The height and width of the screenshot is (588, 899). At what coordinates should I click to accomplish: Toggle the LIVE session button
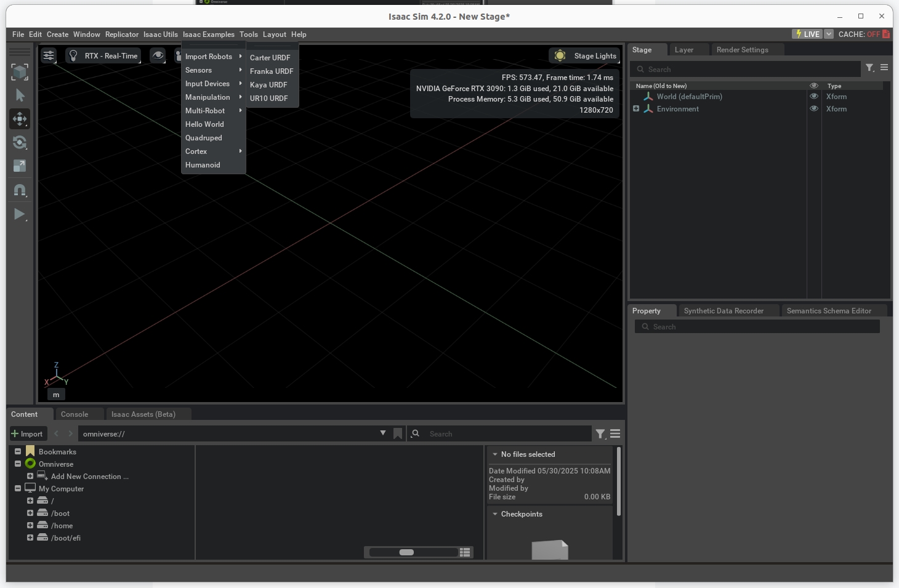(x=807, y=34)
